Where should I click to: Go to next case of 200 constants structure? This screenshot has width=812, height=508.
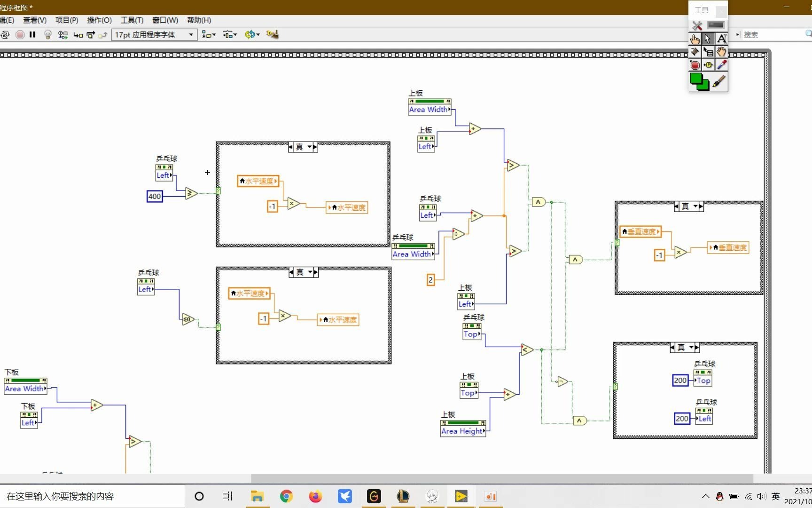pos(697,348)
